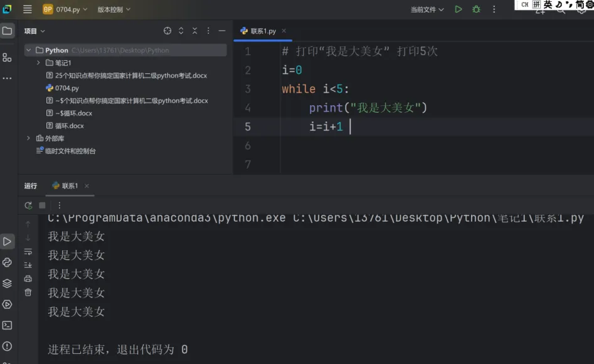
Task: Switch to the 联系1.py editor tab
Action: [263, 31]
